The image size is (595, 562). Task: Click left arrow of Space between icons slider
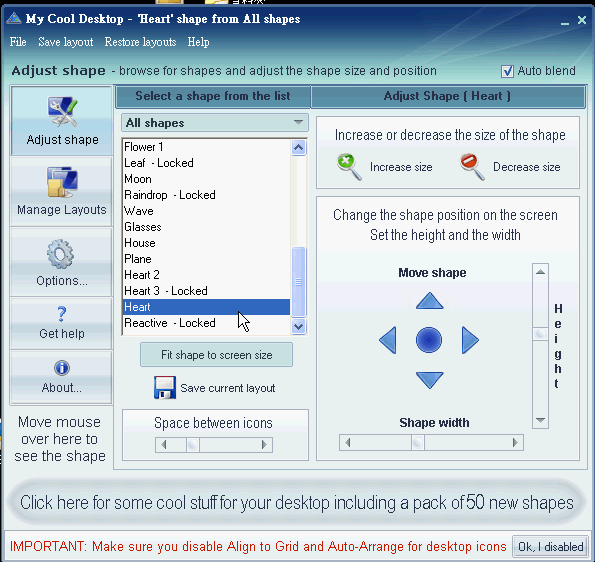[x=164, y=444]
